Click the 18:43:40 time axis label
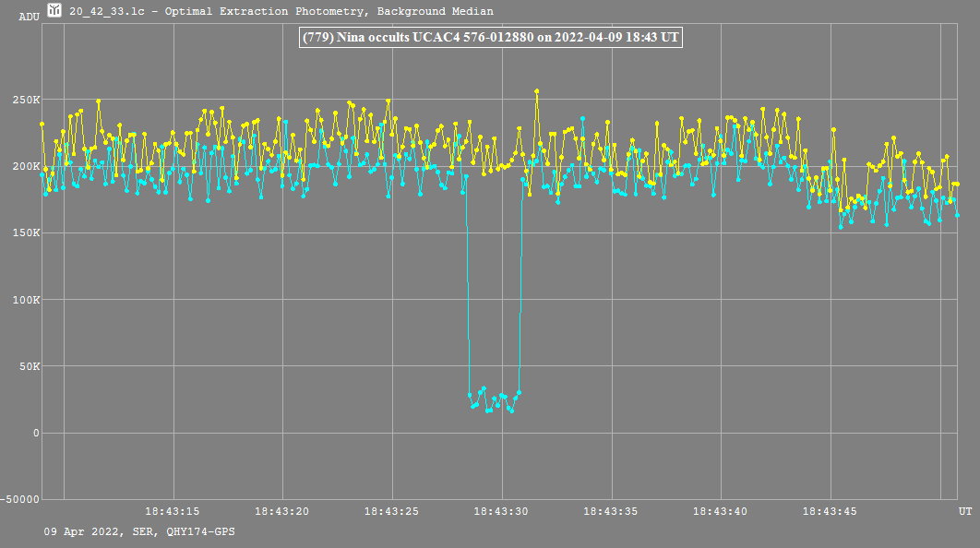This screenshot has height=548, width=980. pyautogui.click(x=722, y=511)
